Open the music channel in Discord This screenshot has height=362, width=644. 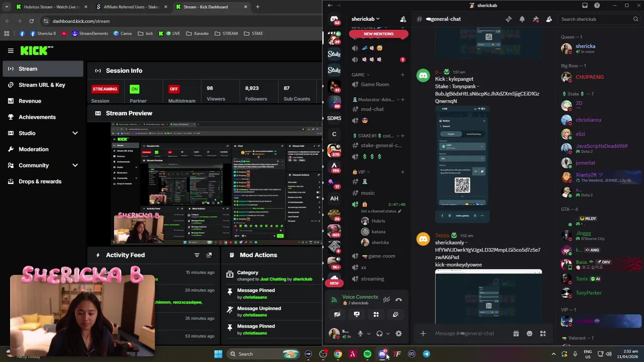[368, 193]
